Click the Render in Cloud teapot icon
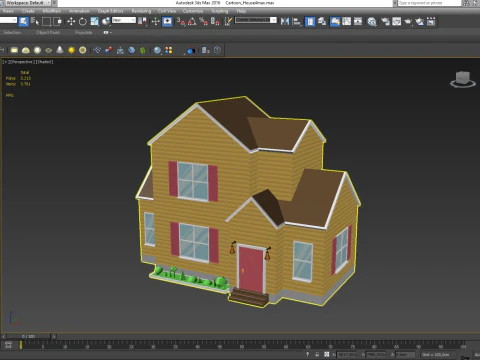480x360 pixels. pos(420,22)
